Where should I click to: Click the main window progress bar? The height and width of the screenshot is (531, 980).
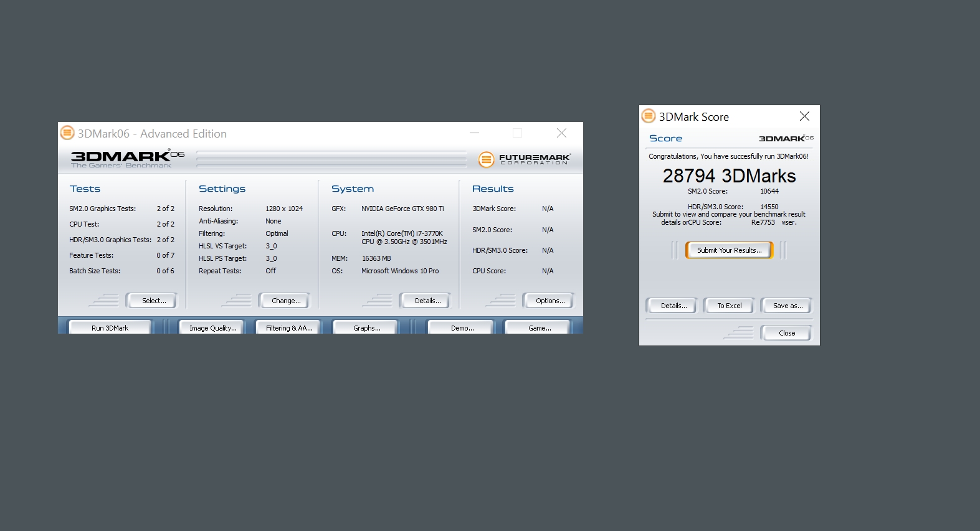(331, 159)
